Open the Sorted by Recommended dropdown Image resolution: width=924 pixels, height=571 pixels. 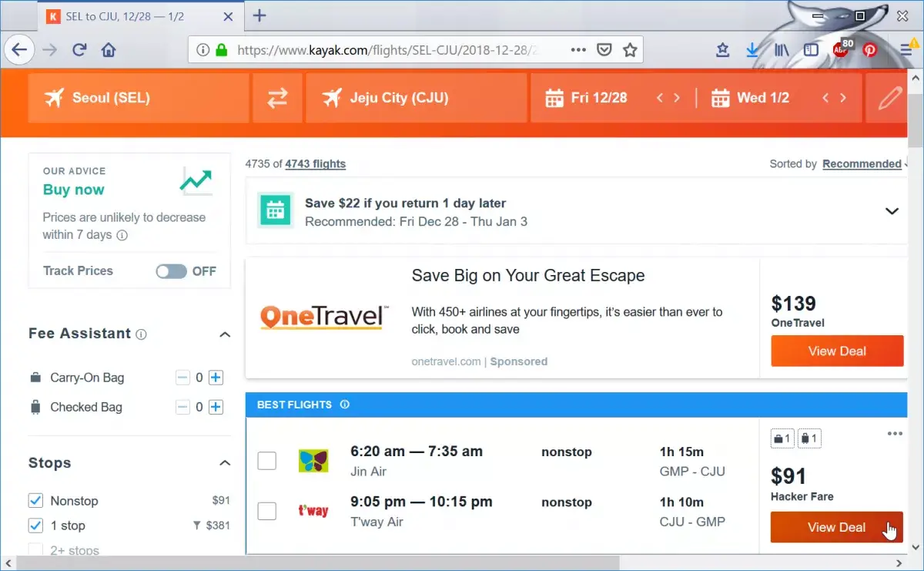pyautogui.click(x=864, y=164)
